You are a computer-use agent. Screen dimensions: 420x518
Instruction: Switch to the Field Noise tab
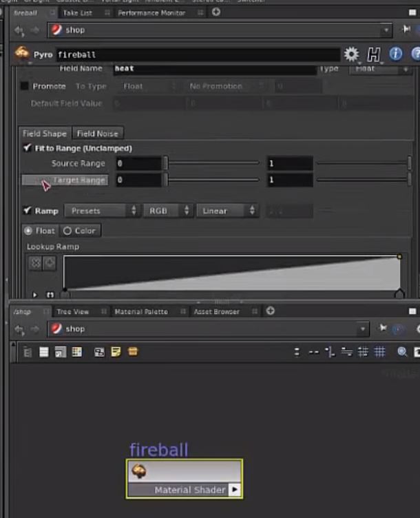pos(97,134)
